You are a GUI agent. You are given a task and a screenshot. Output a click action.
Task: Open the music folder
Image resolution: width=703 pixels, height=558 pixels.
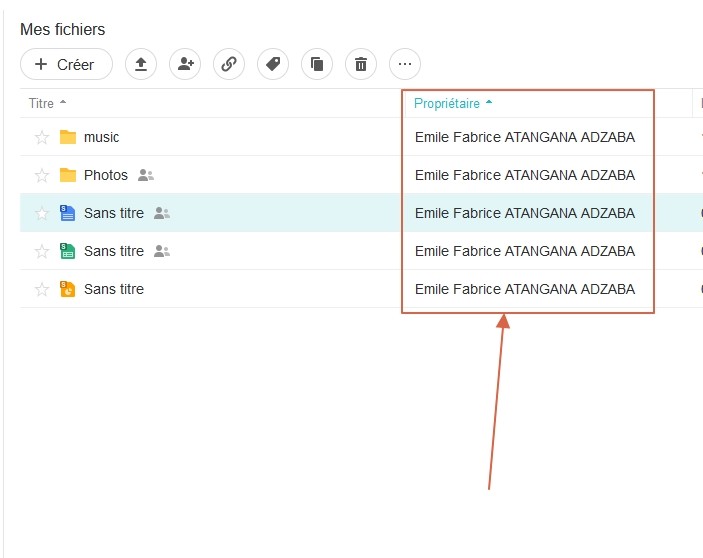101,137
